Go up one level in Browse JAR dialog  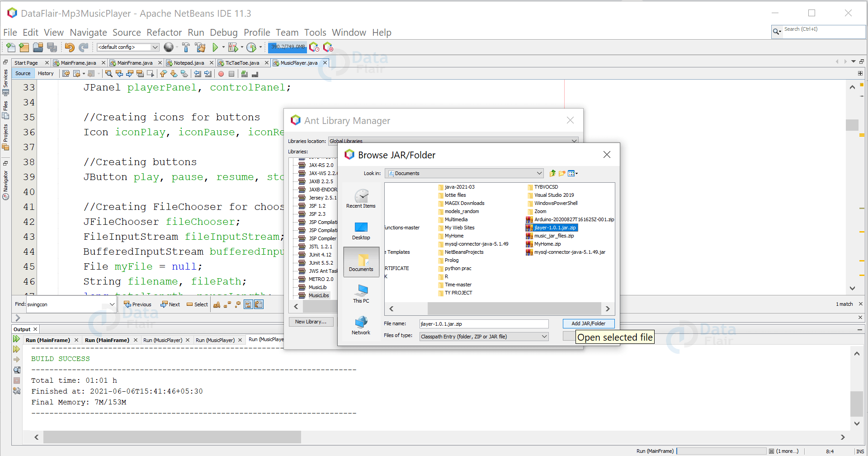coord(552,173)
